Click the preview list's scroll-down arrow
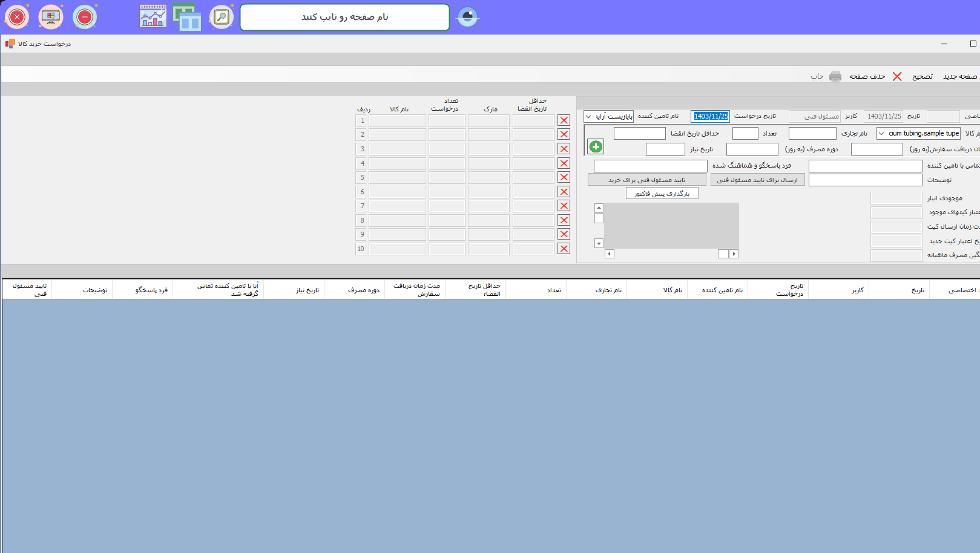 599,243
